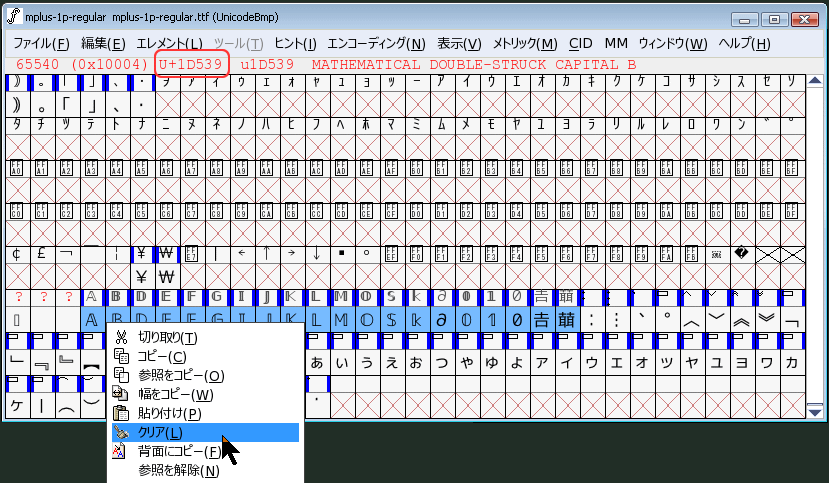Click the ¢ cent sign cell
Image resolution: width=829 pixels, height=483 pixels.
[16, 254]
